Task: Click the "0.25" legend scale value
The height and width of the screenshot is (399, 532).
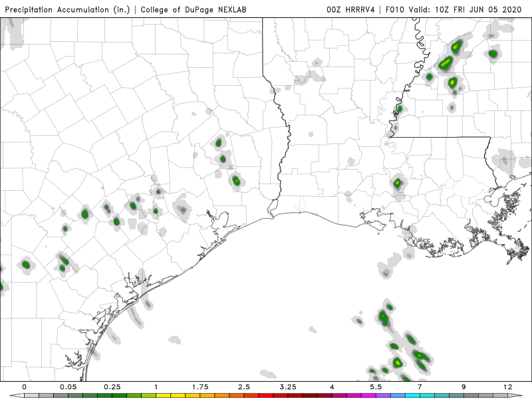Action: point(112,387)
